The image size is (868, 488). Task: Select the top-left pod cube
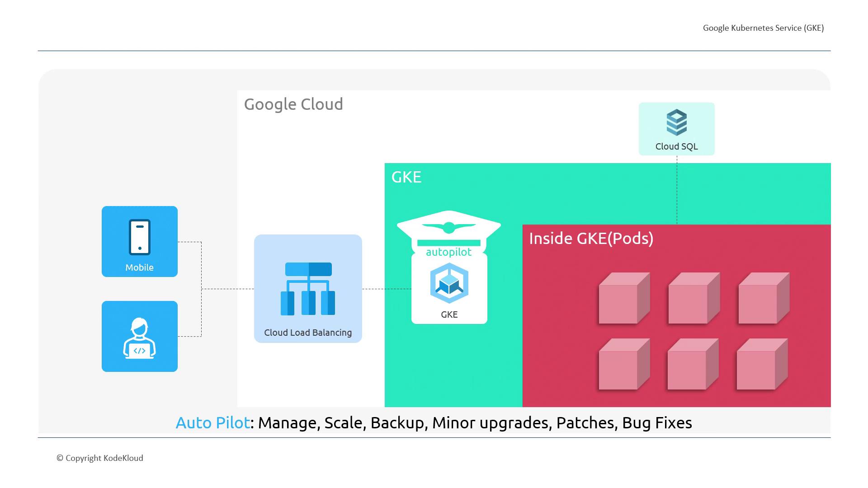click(x=624, y=298)
